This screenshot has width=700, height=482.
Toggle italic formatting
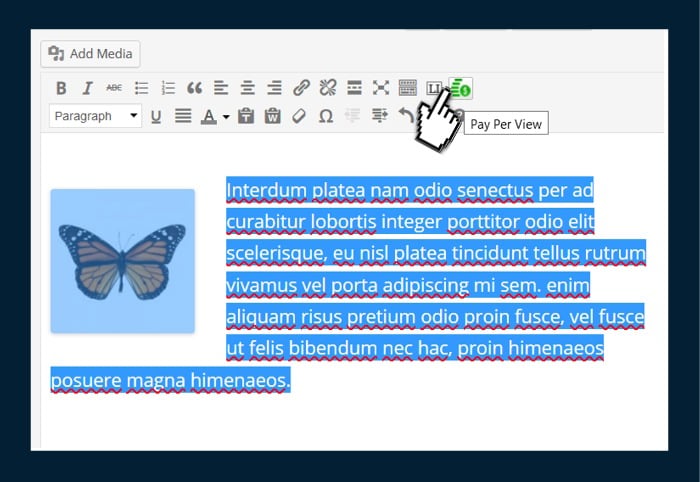pyautogui.click(x=88, y=88)
